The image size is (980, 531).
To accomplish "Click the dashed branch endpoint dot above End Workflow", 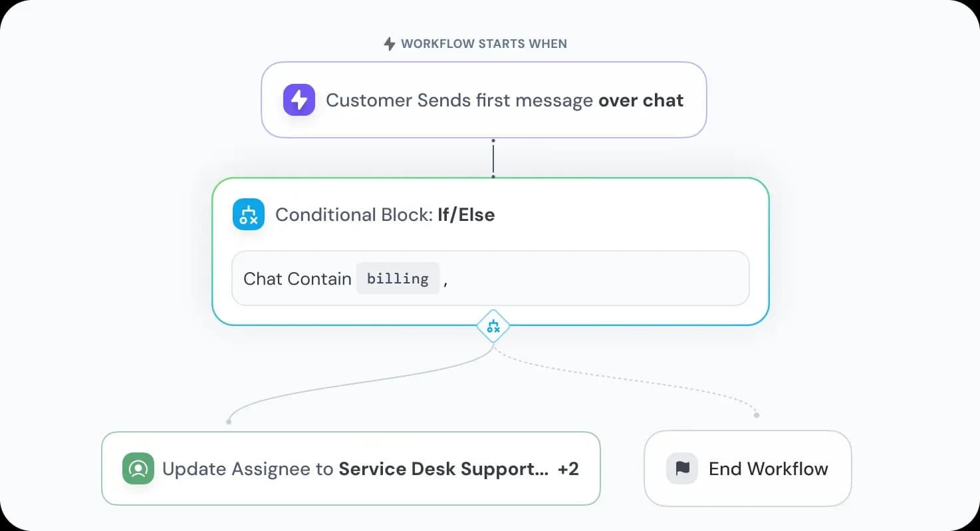I will [x=757, y=415].
